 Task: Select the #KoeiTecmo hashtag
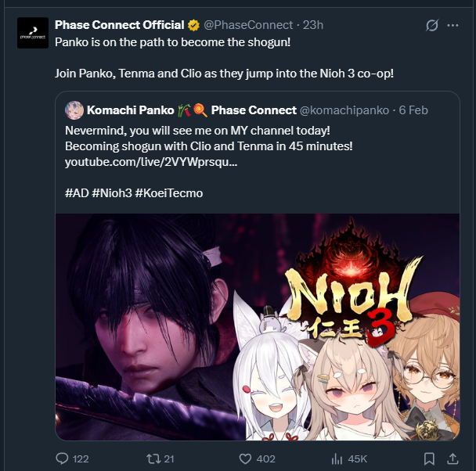click(x=169, y=193)
